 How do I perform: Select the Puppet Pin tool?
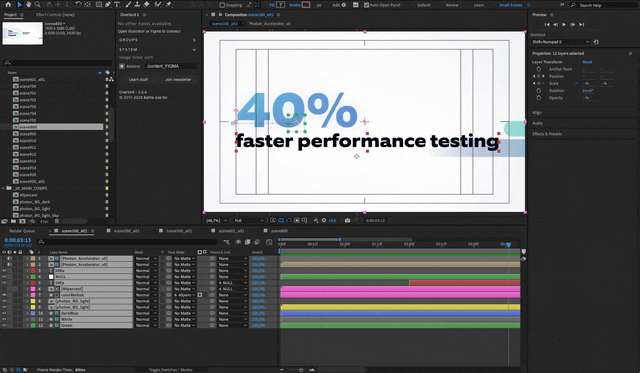coord(168,4)
